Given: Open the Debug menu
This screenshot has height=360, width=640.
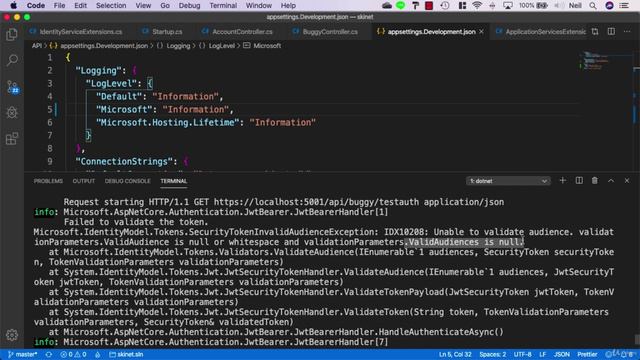Looking at the screenshot, I should pos(189,5).
